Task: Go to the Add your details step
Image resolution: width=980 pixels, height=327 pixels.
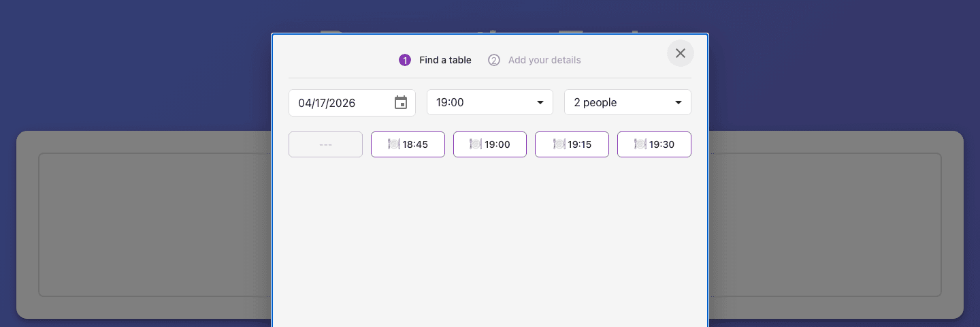Action: [x=544, y=60]
